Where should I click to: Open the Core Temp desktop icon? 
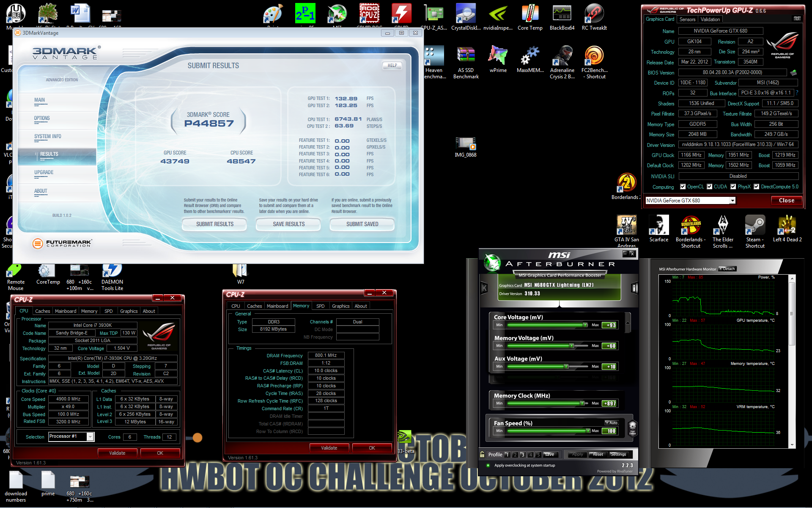pyautogui.click(x=530, y=17)
